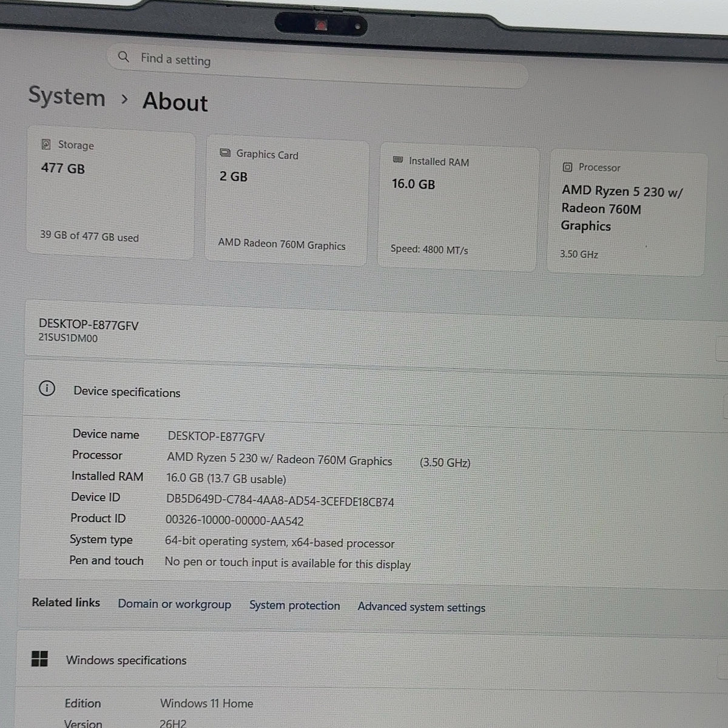This screenshot has width=728, height=728.
Task: Click the Pen and touch label
Action: point(106,561)
